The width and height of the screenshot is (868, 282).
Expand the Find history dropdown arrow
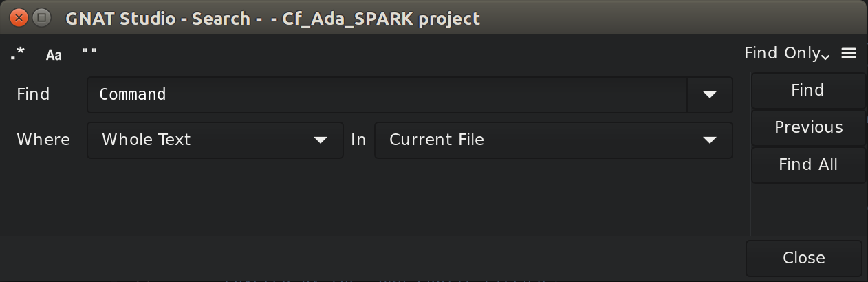point(710,94)
